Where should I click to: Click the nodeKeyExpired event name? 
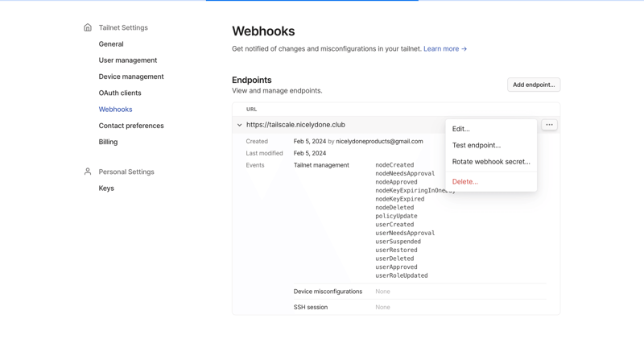[x=399, y=199]
